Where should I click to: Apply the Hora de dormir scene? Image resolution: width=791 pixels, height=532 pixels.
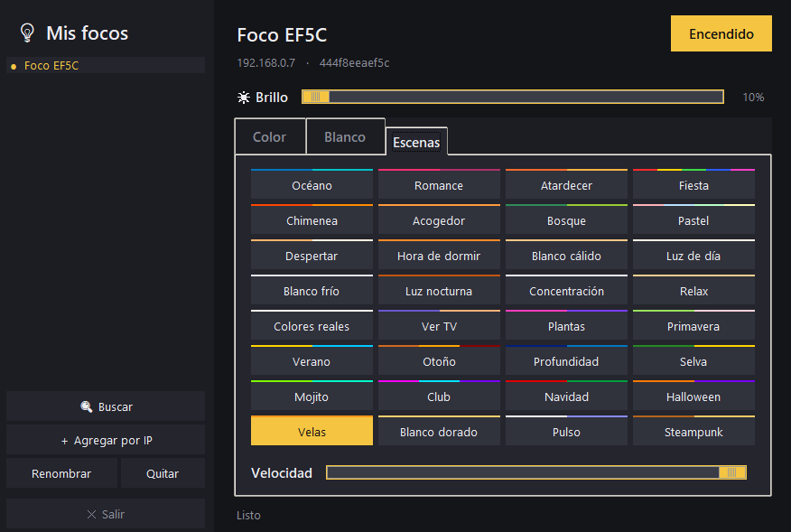(439, 255)
